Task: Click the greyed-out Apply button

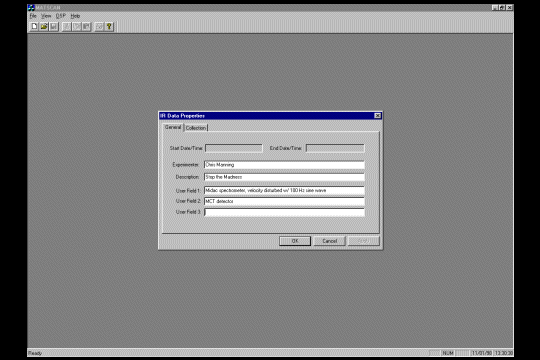Action: tap(364, 241)
